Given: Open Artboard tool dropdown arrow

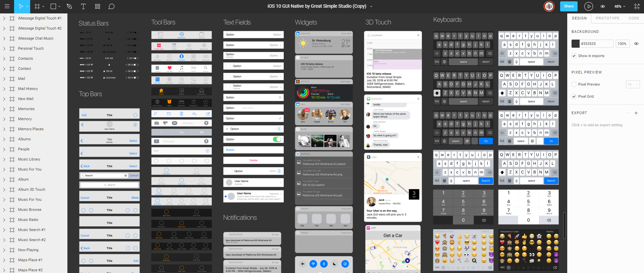Looking at the screenshot, I should coord(44,6).
